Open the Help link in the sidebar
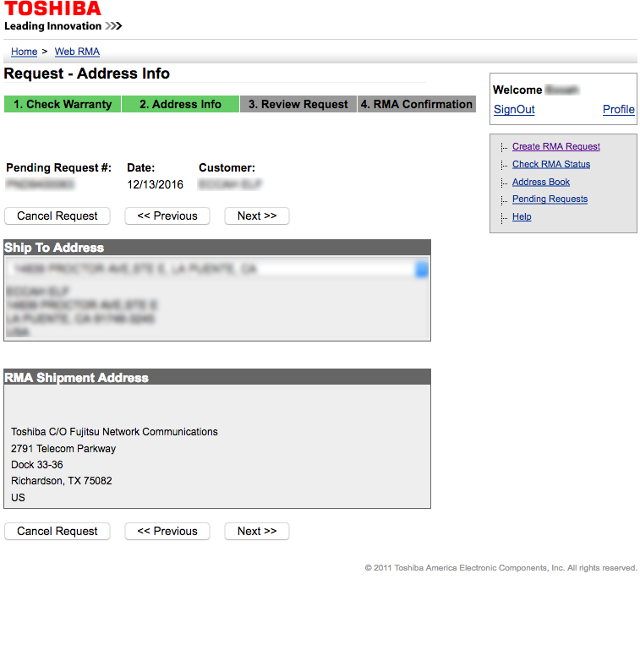Screen dimensions: 640x672 [x=522, y=217]
